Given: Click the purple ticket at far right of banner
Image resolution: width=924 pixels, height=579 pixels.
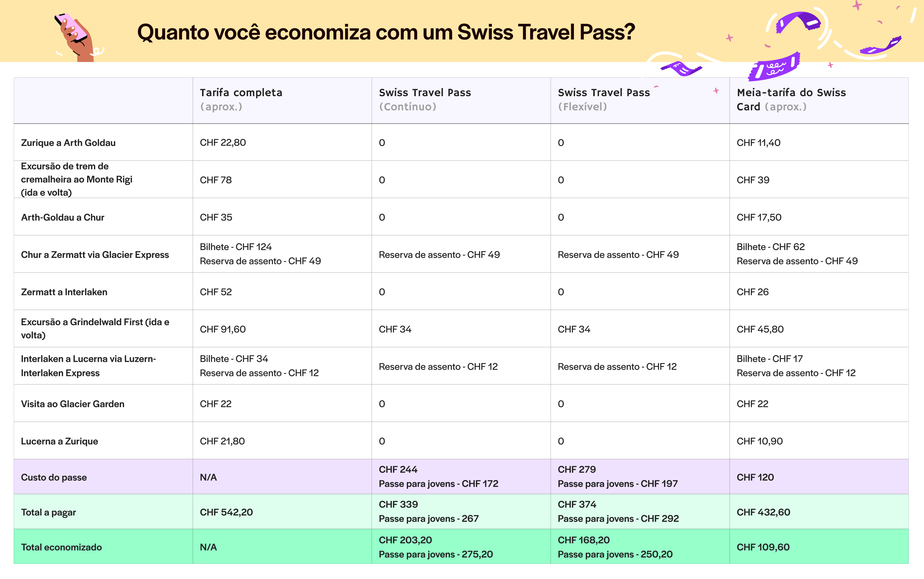Looking at the screenshot, I should pyautogui.click(x=881, y=46).
